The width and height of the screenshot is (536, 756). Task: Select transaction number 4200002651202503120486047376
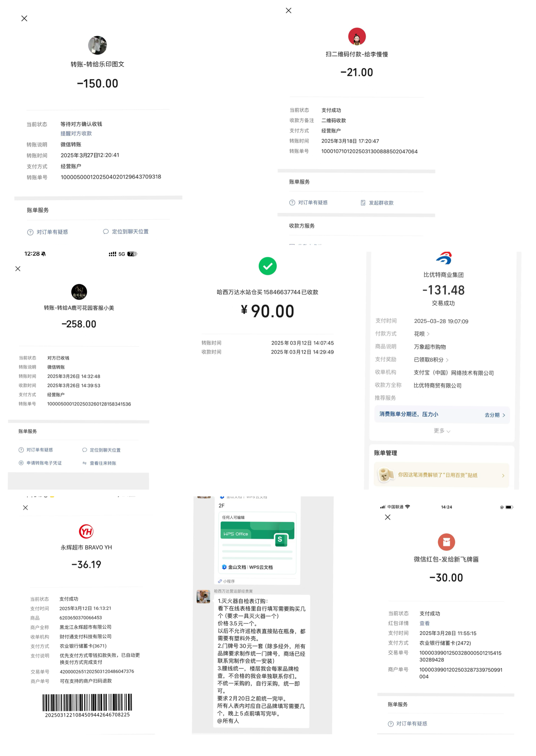97,671
